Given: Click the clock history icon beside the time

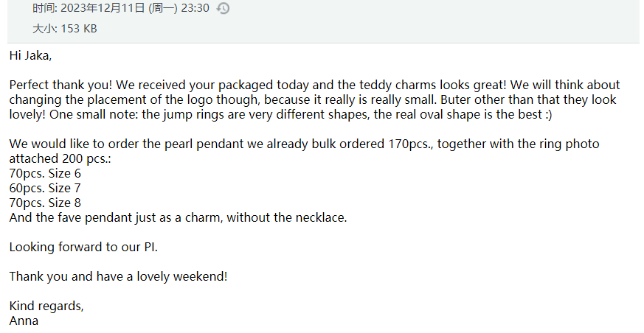Looking at the screenshot, I should point(223,8).
